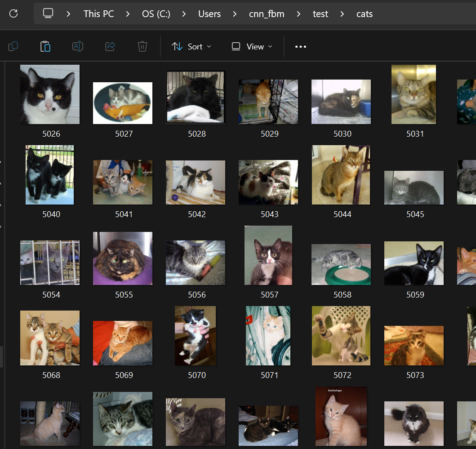Screen dimensions: 476x449
Task: Select image thumbnail 5028
Action: 196,97
